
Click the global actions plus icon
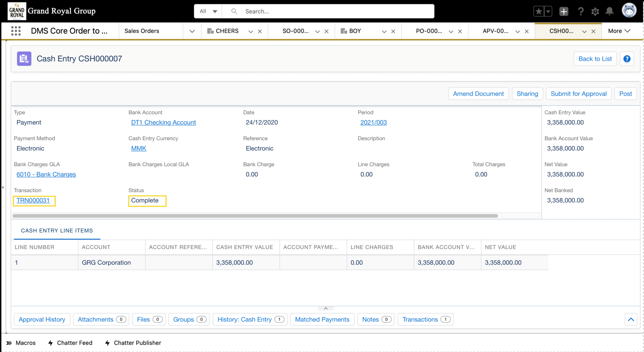click(x=563, y=11)
